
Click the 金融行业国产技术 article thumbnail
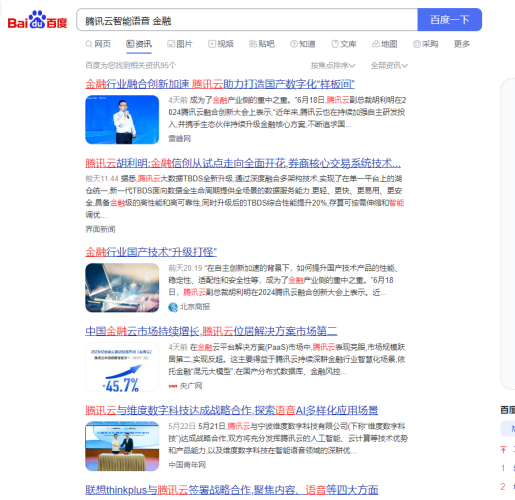coord(122,288)
